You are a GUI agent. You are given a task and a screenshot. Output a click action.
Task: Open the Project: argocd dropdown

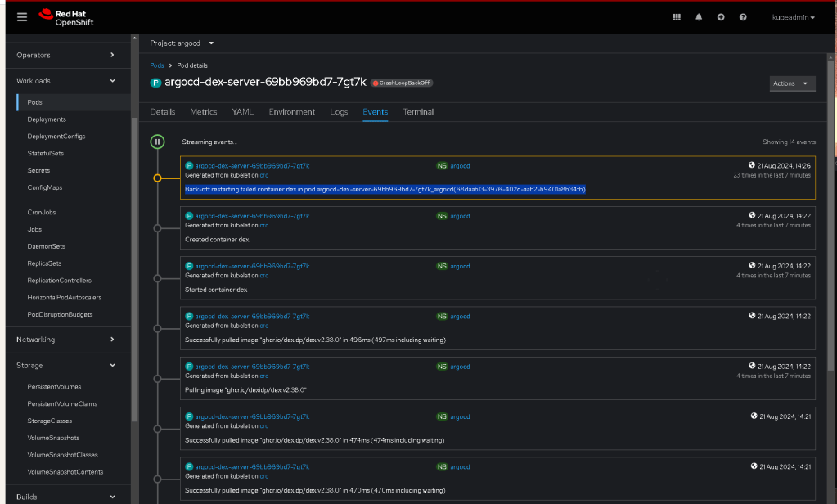[x=182, y=43]
